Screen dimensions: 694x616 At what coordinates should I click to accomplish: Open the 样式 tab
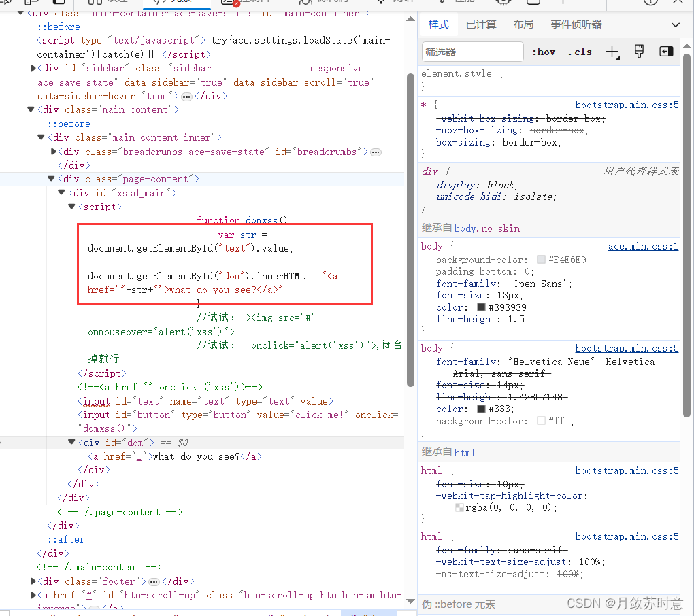click(439, 24)
